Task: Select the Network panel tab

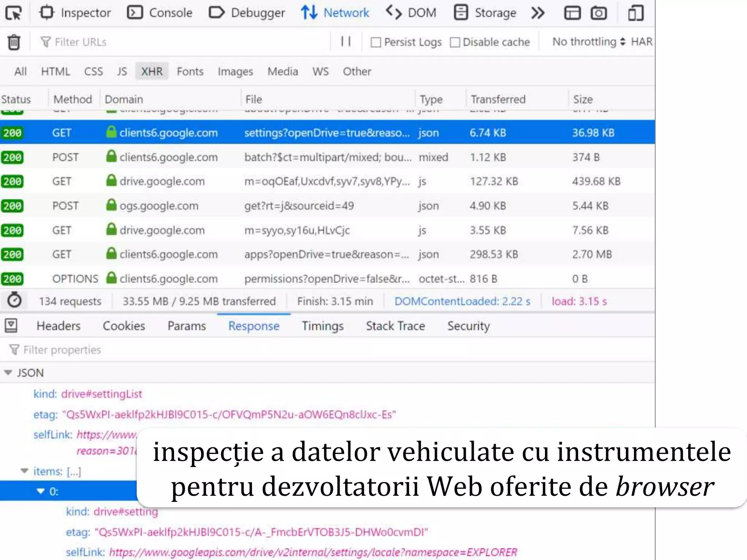Action: tap(335, 13)
